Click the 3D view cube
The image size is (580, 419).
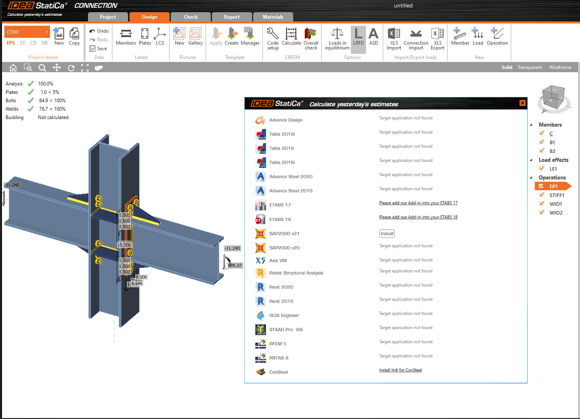tap(554, 98)
